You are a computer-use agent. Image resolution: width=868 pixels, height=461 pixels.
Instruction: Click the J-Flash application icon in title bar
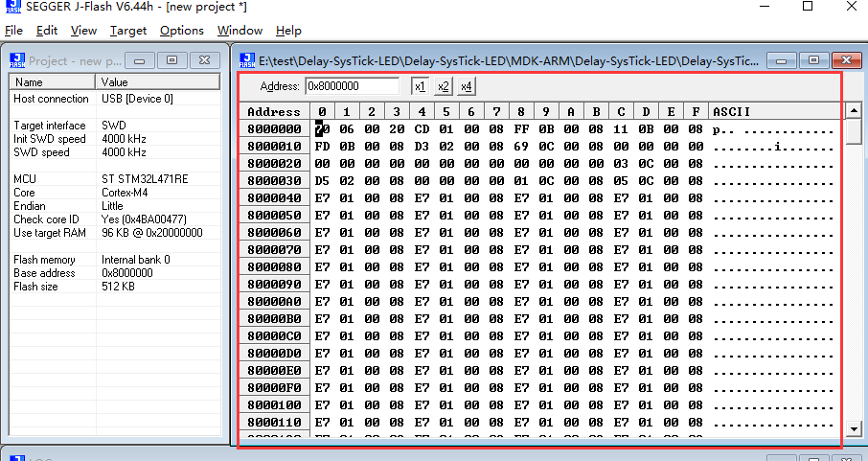coord(12,7)
